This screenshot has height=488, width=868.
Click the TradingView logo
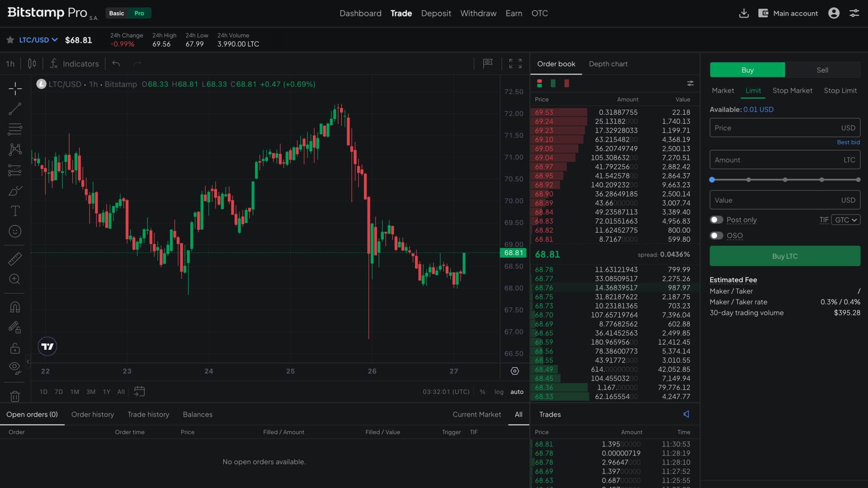click(x=47, y=347)
